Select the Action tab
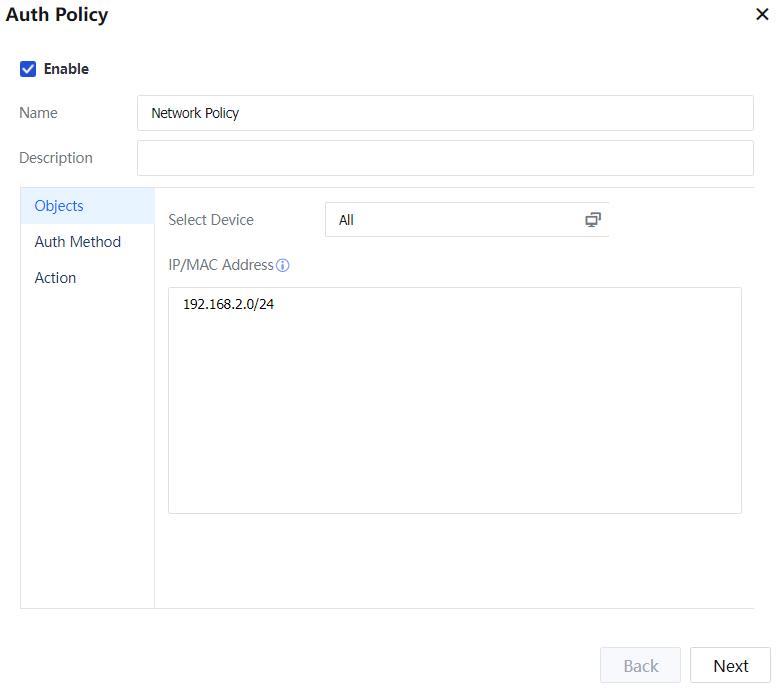 55,278
